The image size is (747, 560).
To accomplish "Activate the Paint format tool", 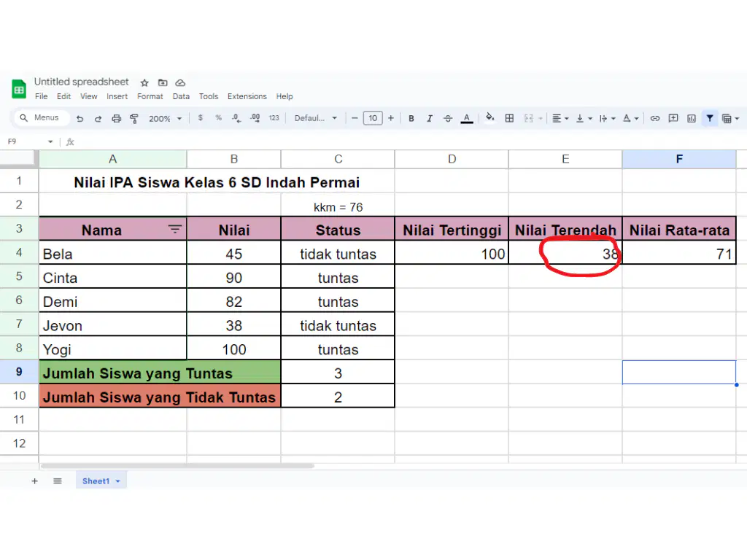I will 134,119.
